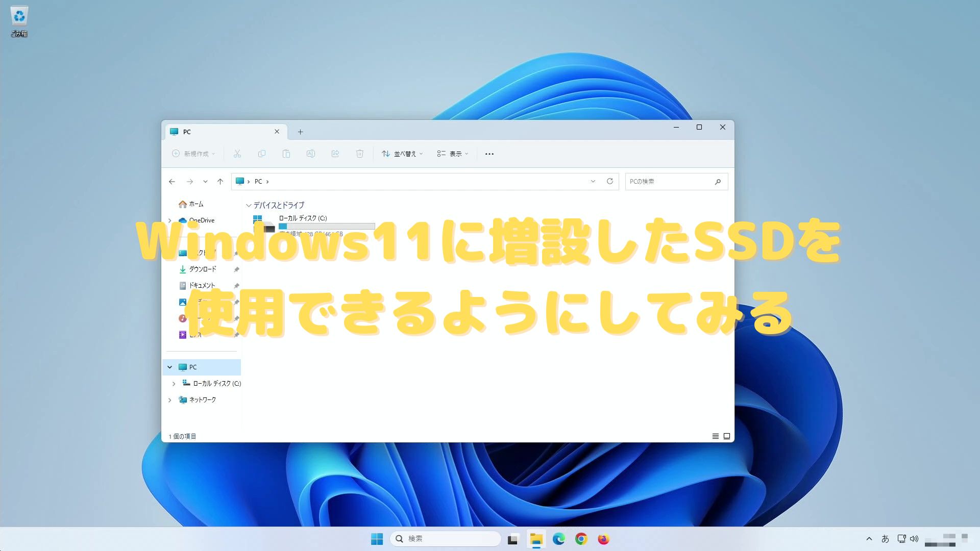Click 1 個の項目 status bar text
Viewport: 980px width, 551px height.
(x=182, y=436)
